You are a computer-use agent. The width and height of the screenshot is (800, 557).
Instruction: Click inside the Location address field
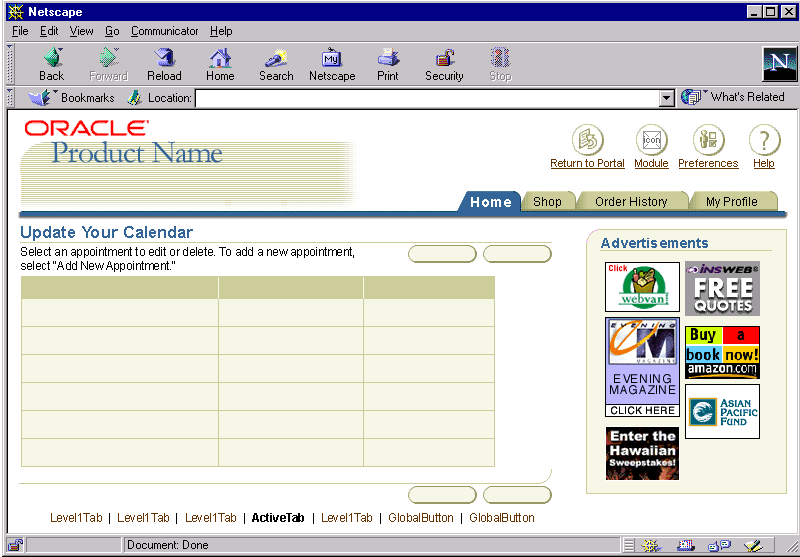pyautogui.click(x=427, y=98)
